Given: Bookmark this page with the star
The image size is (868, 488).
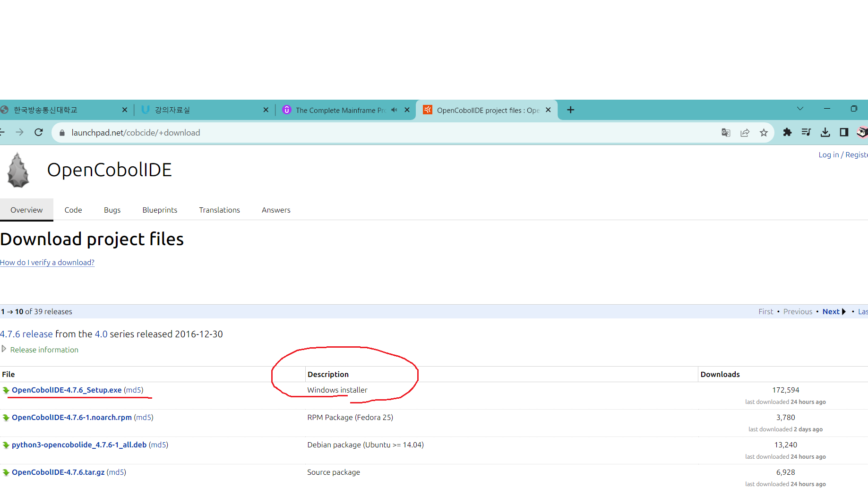Looking at the screenshot, I should click(764, 133).
